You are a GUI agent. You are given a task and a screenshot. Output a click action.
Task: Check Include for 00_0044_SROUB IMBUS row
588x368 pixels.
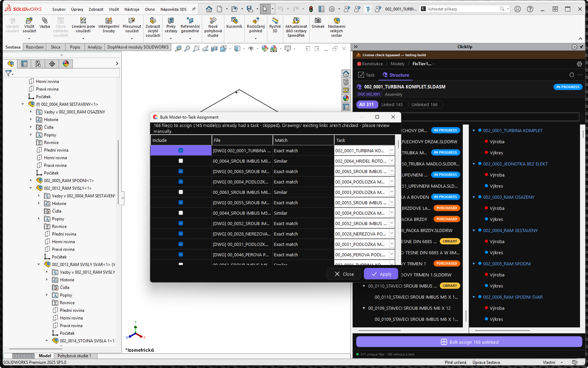pos(181,213)
